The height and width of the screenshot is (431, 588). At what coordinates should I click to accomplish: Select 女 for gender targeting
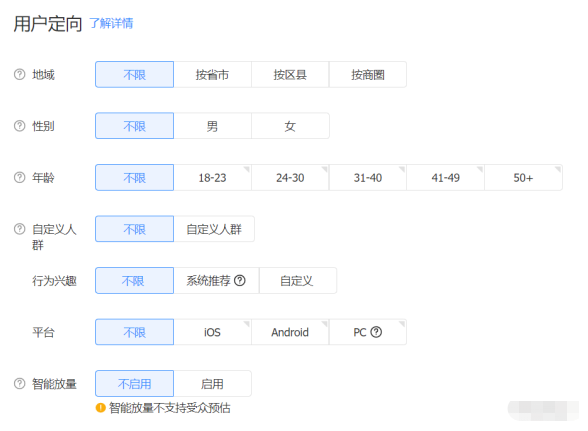pos(290,126)
